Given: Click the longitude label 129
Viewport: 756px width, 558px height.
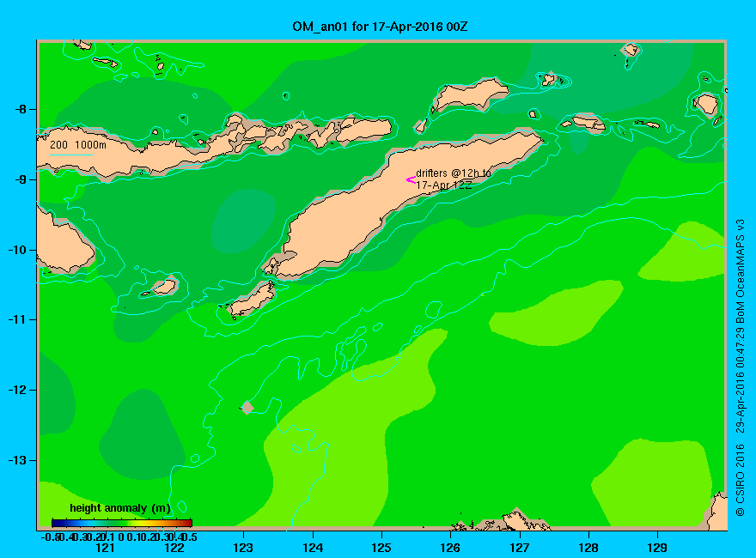Looking at the screenshot, I should [x=658, y=548].
